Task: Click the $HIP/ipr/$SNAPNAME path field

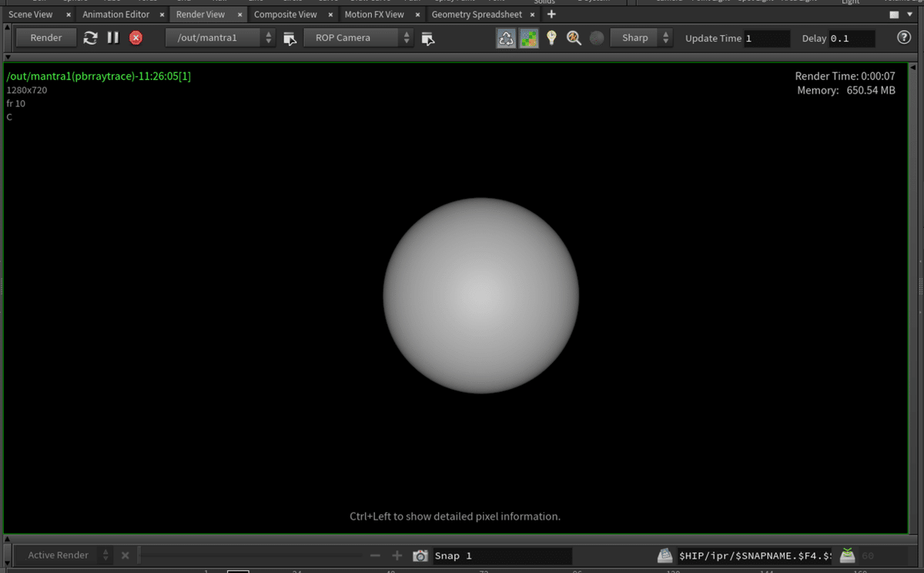Action: (755, 556)
